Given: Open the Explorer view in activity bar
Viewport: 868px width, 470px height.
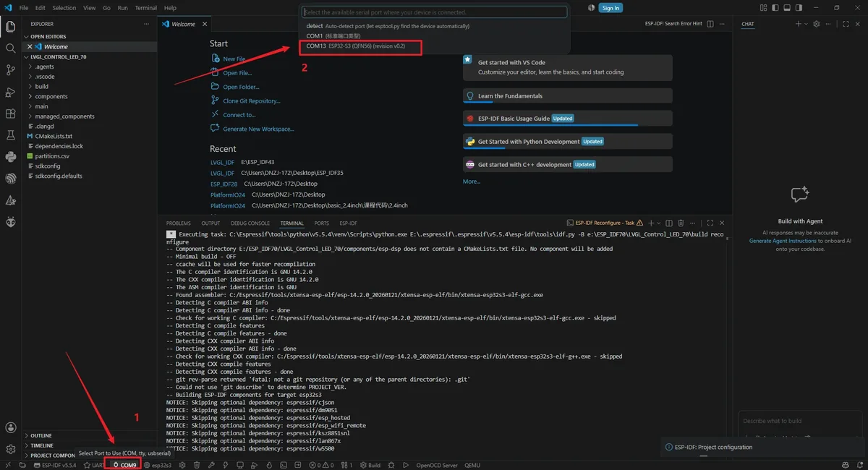Looking at the screenshot, I should (x=10, y=27).
